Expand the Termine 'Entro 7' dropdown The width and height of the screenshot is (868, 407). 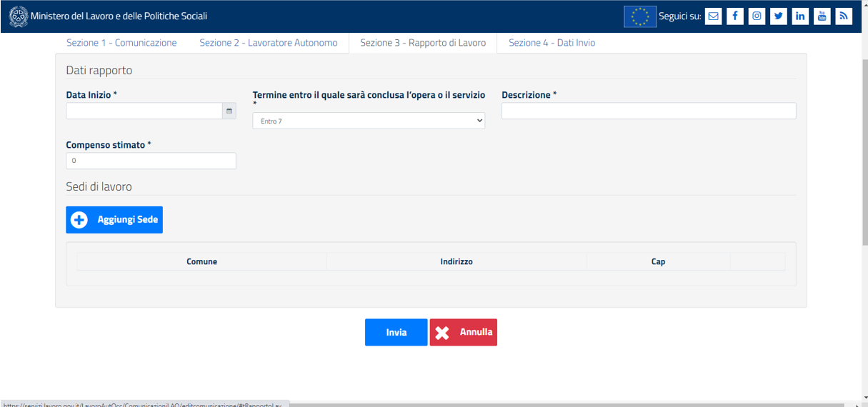(x=369, y=121)
